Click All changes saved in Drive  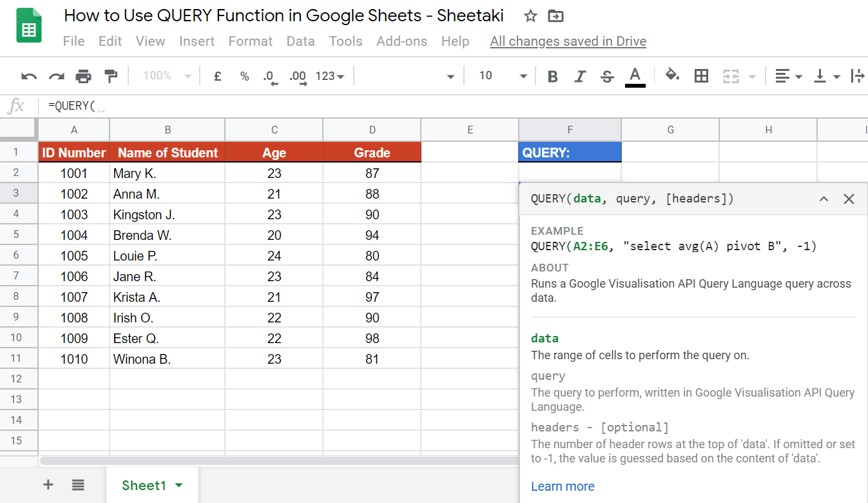coord(568,41)
